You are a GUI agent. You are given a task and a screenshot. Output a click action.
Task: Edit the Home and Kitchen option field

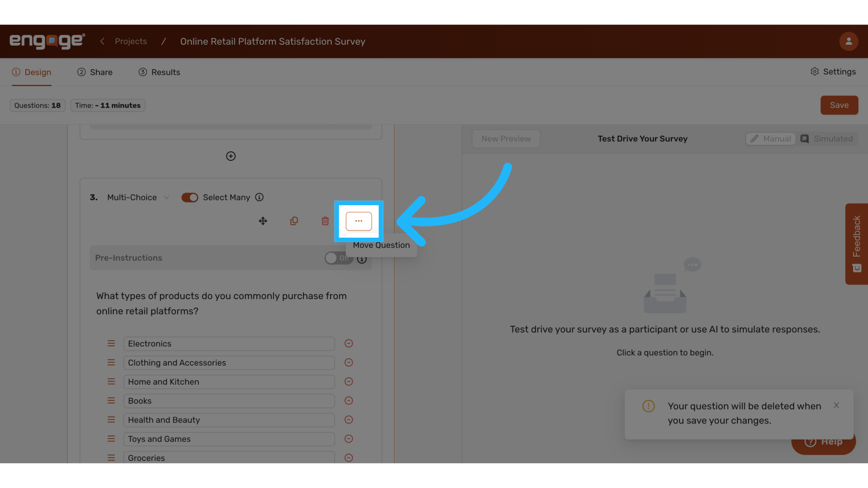[x=229, y=381]
